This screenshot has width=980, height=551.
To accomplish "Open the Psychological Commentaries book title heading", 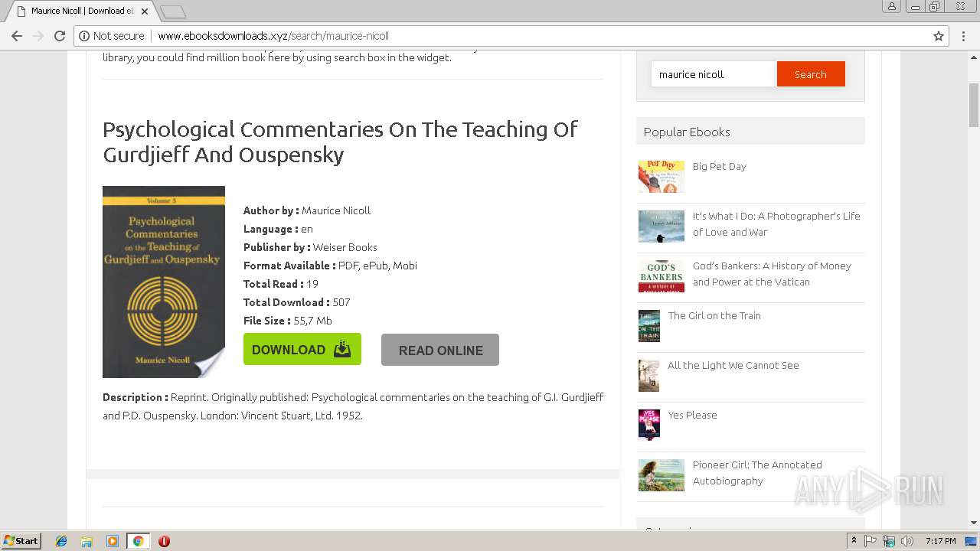I will tap(340, 142).
